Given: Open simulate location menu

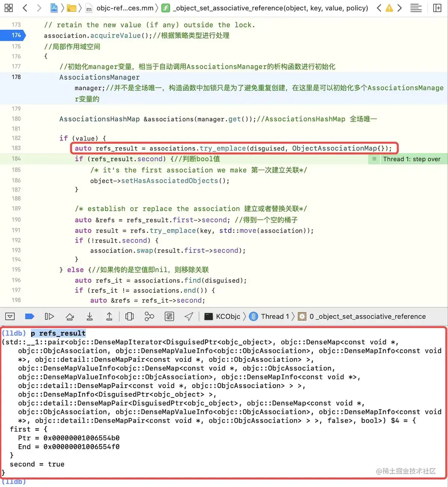Looking at the screenshot, I should pyautogui.click(x=189, y=317).
